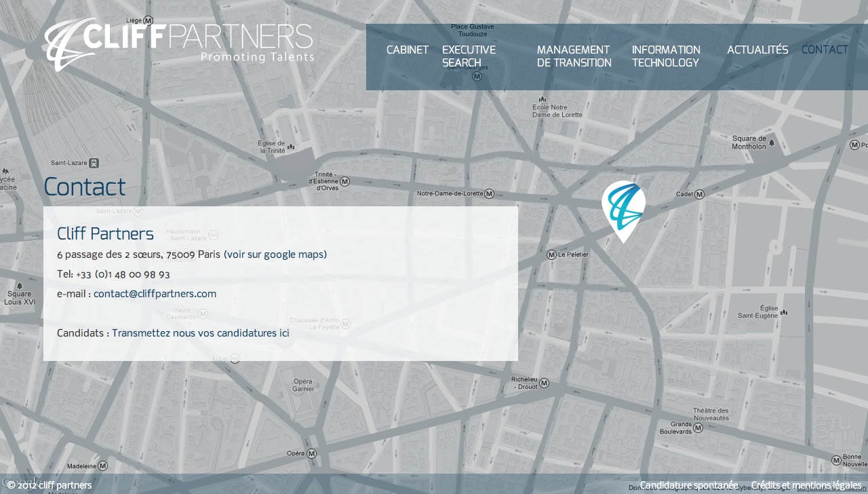The width and height of the screenshot is (868, 494).
Task: Click the Cliff Partners map pin marker
Action: pos(623,212)
